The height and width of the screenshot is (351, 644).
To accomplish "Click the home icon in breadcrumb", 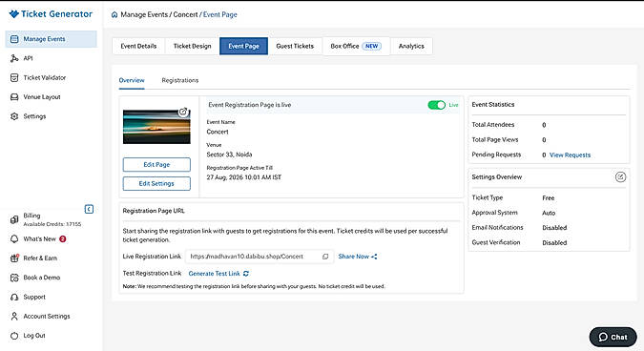I will pos(114,14).
